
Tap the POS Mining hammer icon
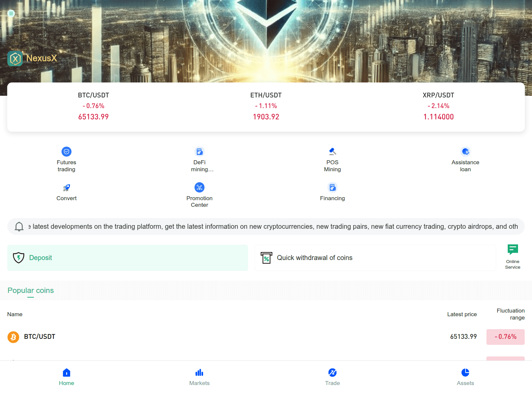[x=332, y=152]
